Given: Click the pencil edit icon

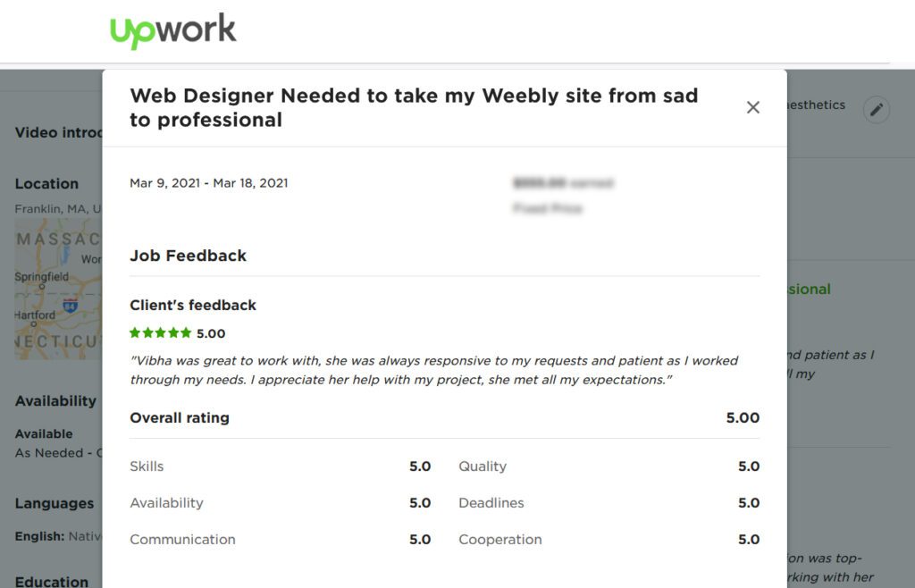Looking at the screenshot, I should (x=877, y=110).
